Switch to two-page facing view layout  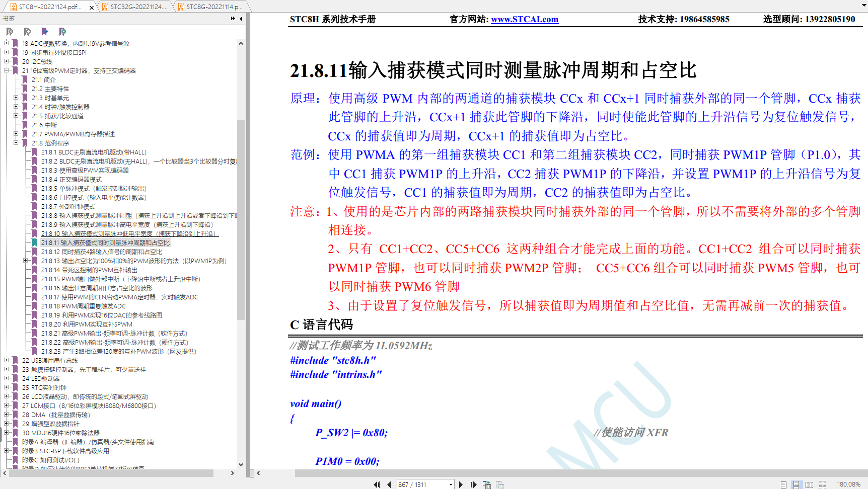pyautogui.click(x=809, y=484)
